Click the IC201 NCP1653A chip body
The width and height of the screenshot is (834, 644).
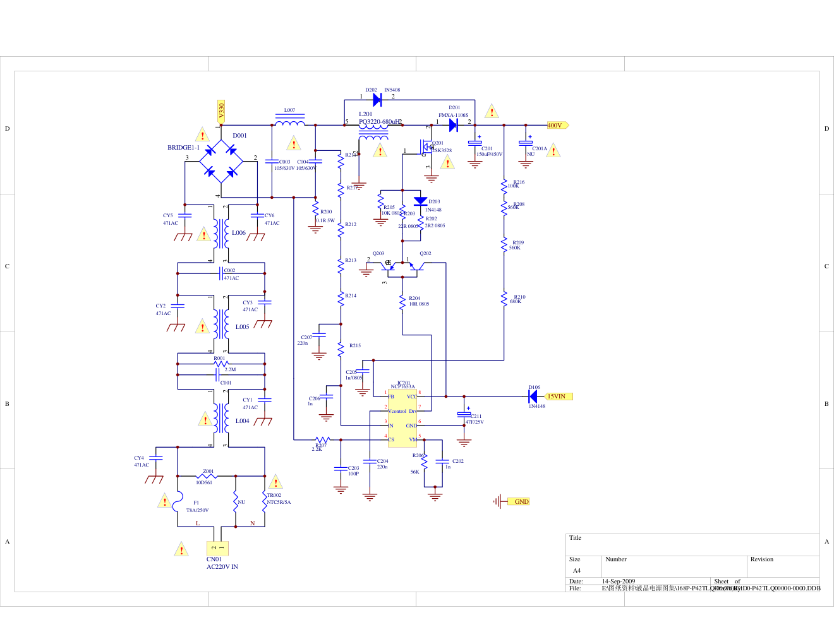[402, 418]
